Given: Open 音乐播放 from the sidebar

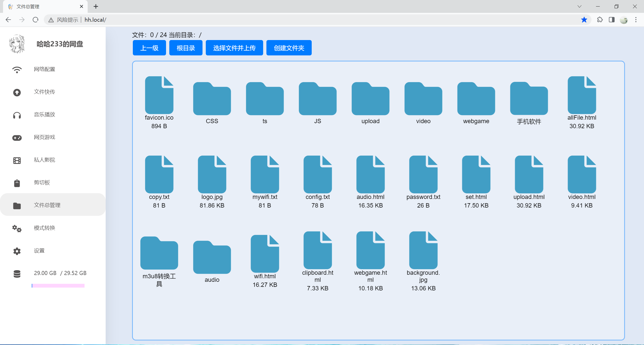Looking at the screenshot, I should [x=44, y=115].
